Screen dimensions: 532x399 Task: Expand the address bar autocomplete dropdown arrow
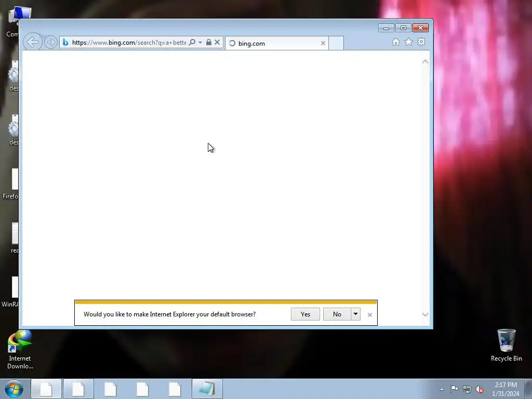tap(200, 43)
